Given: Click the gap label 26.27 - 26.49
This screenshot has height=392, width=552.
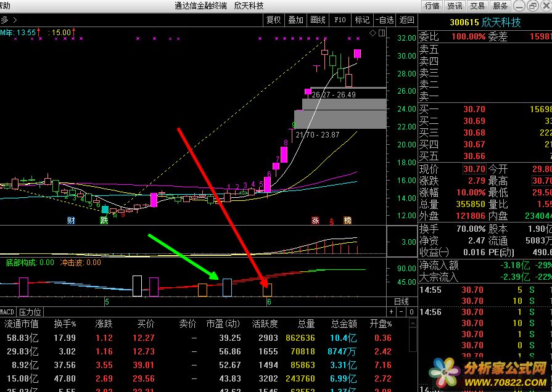Looking at the screenshot, I should click(334, 95).
